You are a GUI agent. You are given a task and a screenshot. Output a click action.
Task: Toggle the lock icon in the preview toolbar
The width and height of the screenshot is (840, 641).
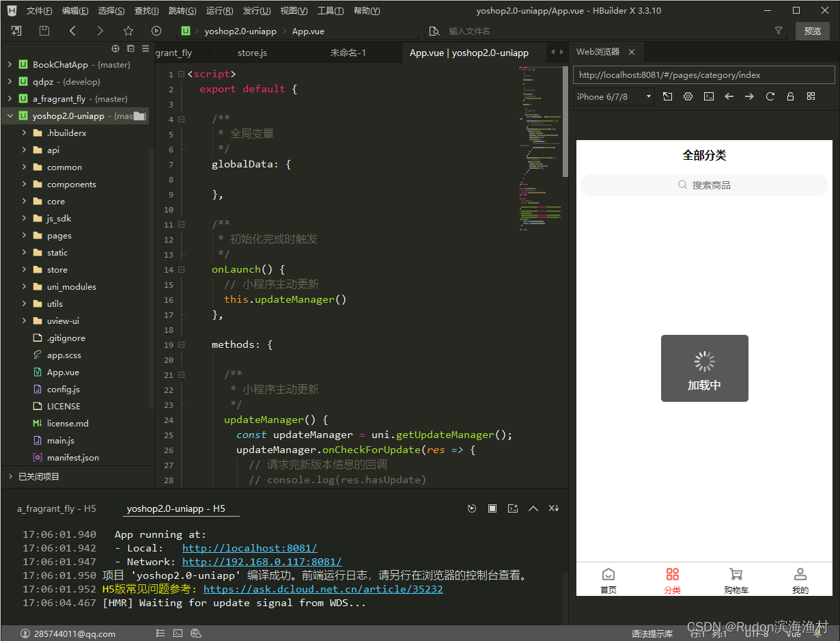(790, 96)
